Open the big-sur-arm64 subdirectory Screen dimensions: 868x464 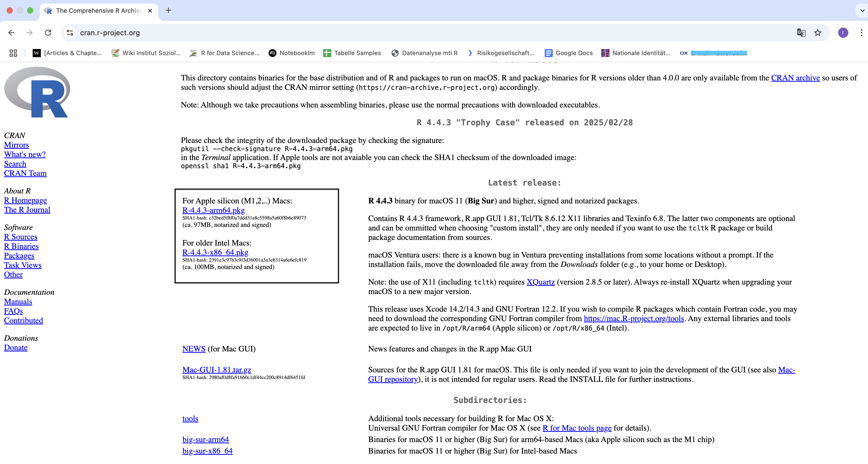tap(205, 439)
